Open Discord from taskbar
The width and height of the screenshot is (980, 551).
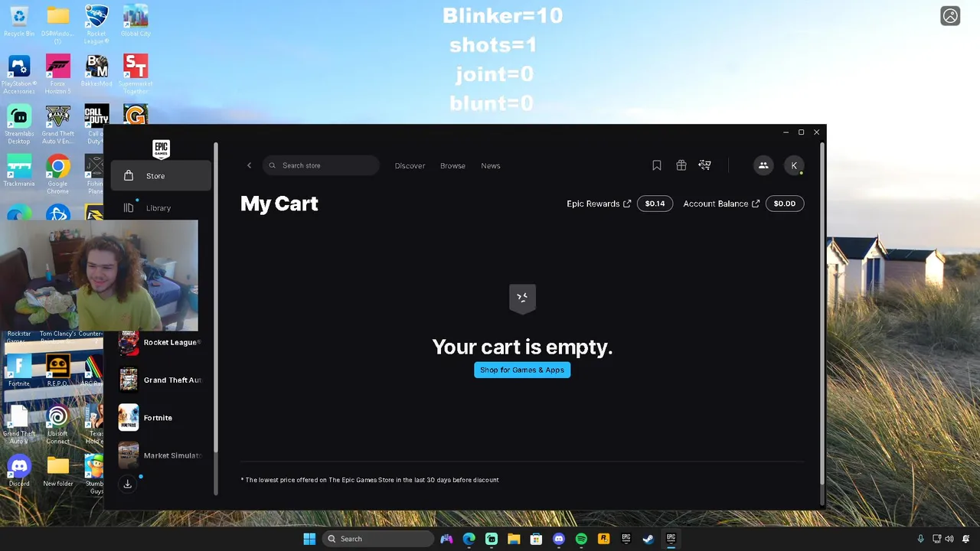pyautogui.click(x=559, y=539)
